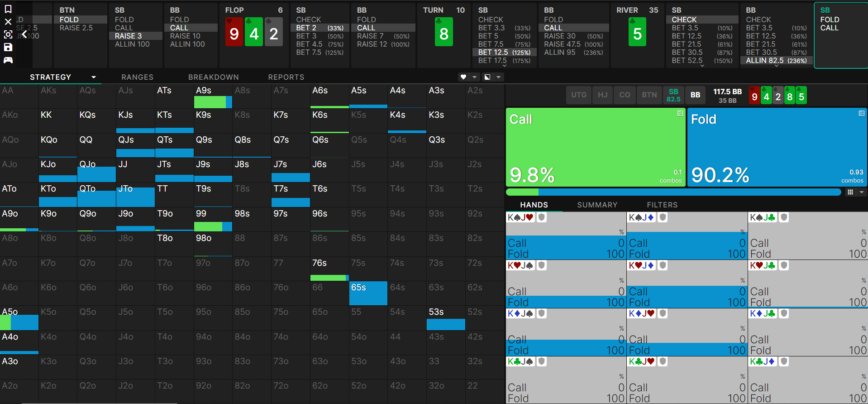Screen dimensions: 868x404
Task: Toggle the shield beside K♥J♦ hand
Action: [663, 265]
